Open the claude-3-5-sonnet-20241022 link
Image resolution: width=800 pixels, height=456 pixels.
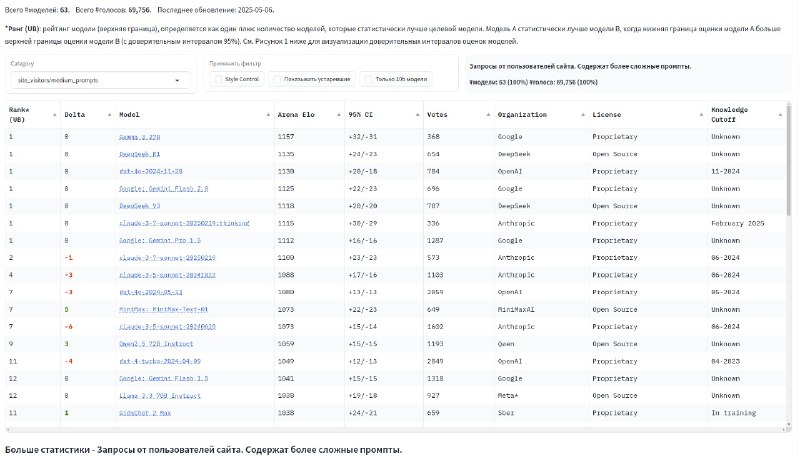tap(167, 275)
